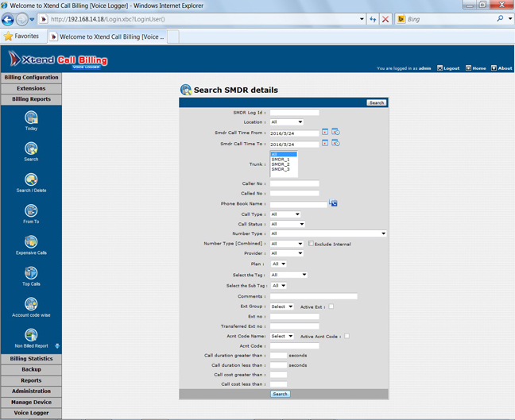This screenshot has width=515, height=420.
Task: Expand the Extensions menu
Action: tap(31, 89)
